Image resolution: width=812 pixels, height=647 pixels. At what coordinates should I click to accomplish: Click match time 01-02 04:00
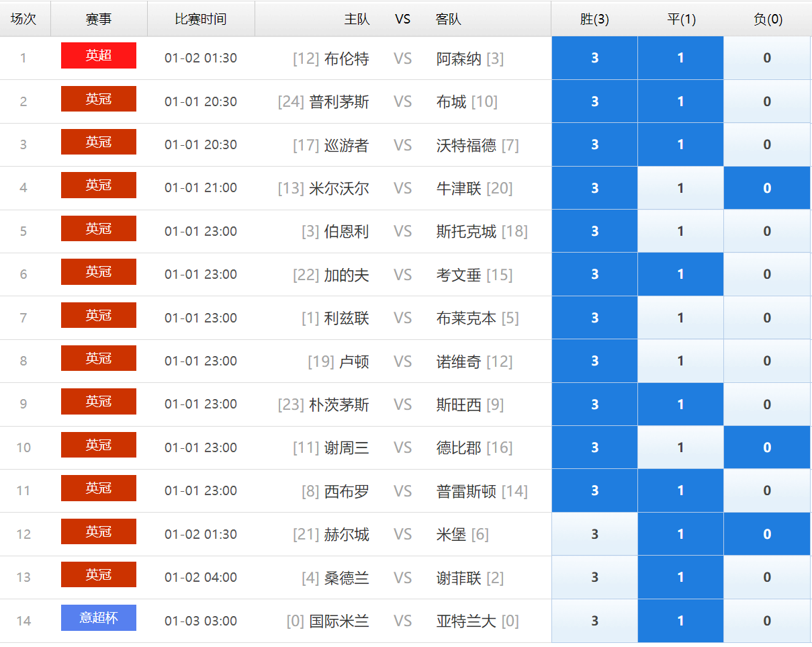coord(201,577)
